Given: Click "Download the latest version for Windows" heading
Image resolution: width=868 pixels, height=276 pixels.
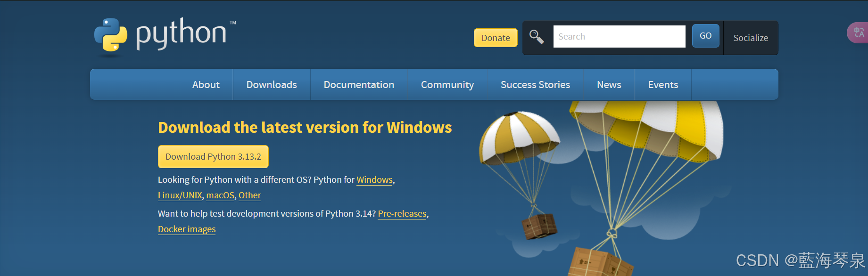Looking at the screenshot, I should coord(305,128).
